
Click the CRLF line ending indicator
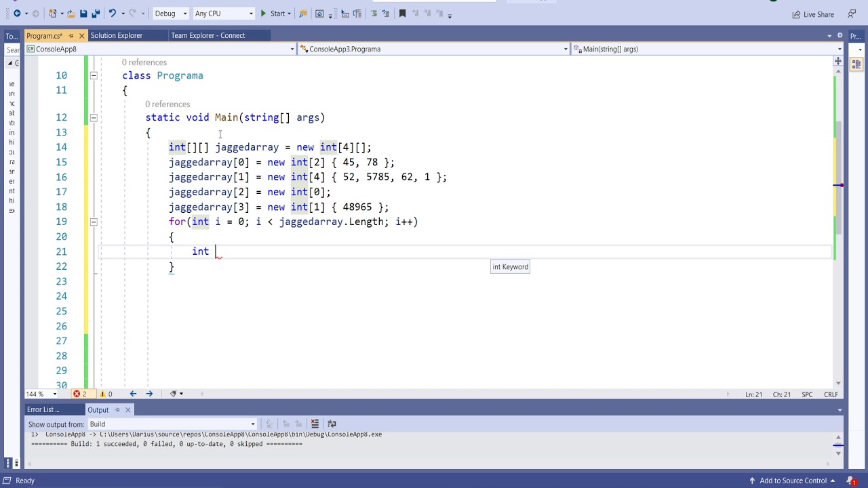click(x=831, y=394)
